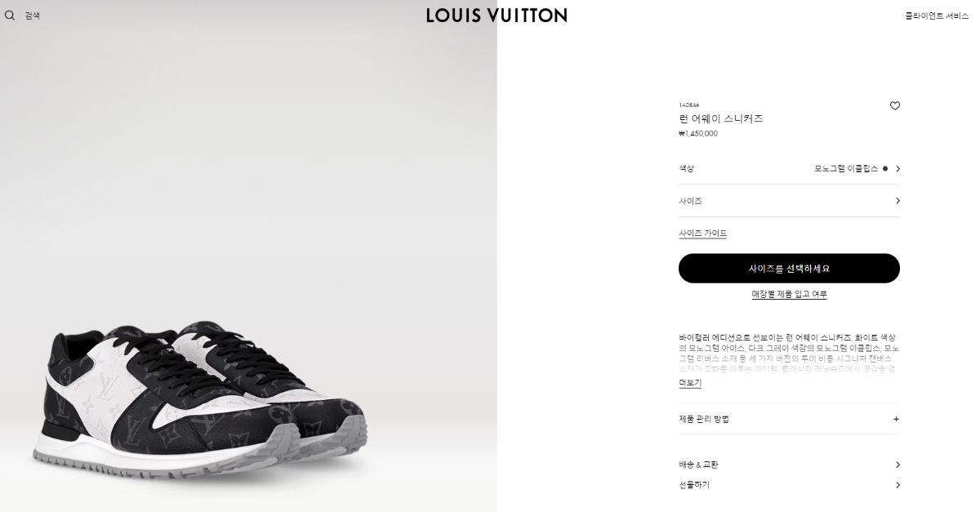Screen dimensions: 980x512
Task: Open 클라이언트 서비스 menu item
Action: 937,16
